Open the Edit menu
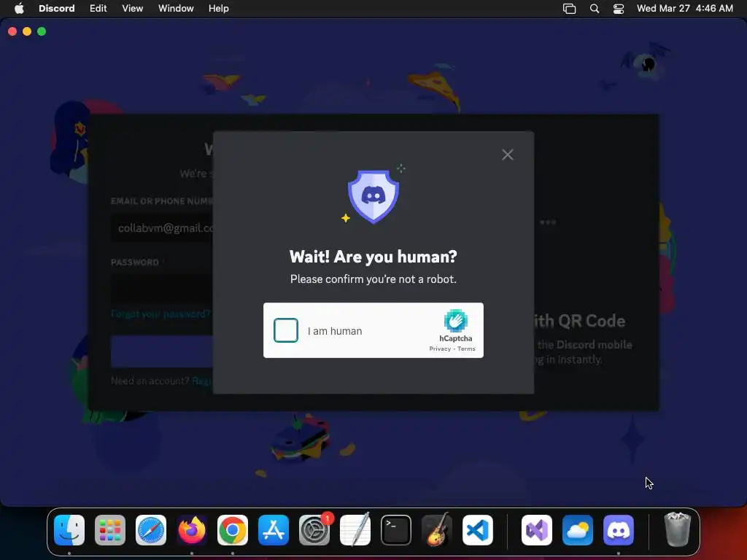The image size is (747, 560). (98, 8)
